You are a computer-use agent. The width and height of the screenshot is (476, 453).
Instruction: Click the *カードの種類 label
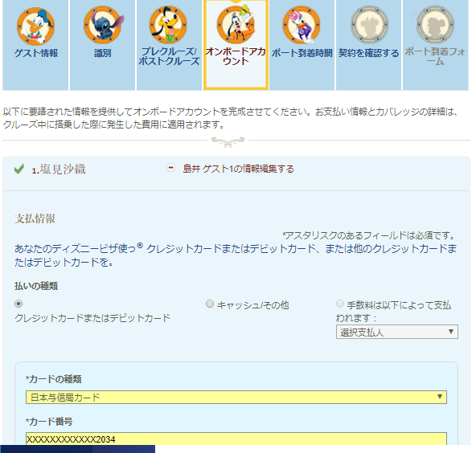(x=54, y=379)
